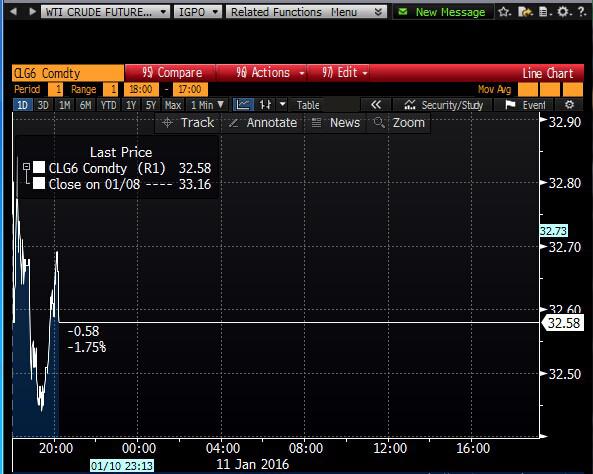The width and height of the screenshot is (593, 474).
Task: Open the document page icon menu
Action: pos(544,12)
